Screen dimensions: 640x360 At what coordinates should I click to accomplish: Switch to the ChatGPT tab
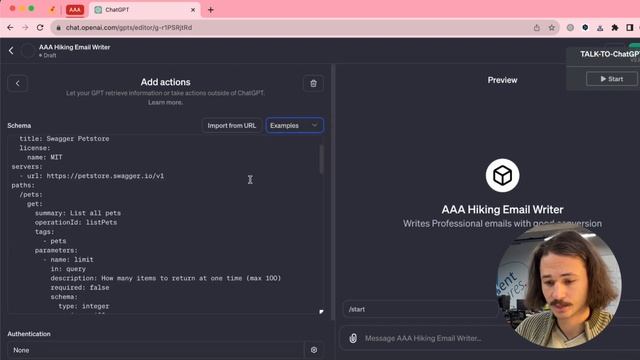(144, 10)
